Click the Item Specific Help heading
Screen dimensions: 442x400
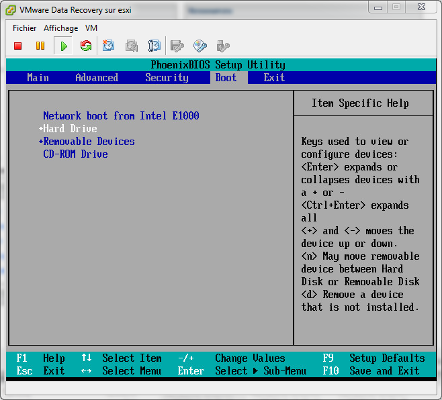[x=360, y=103]
